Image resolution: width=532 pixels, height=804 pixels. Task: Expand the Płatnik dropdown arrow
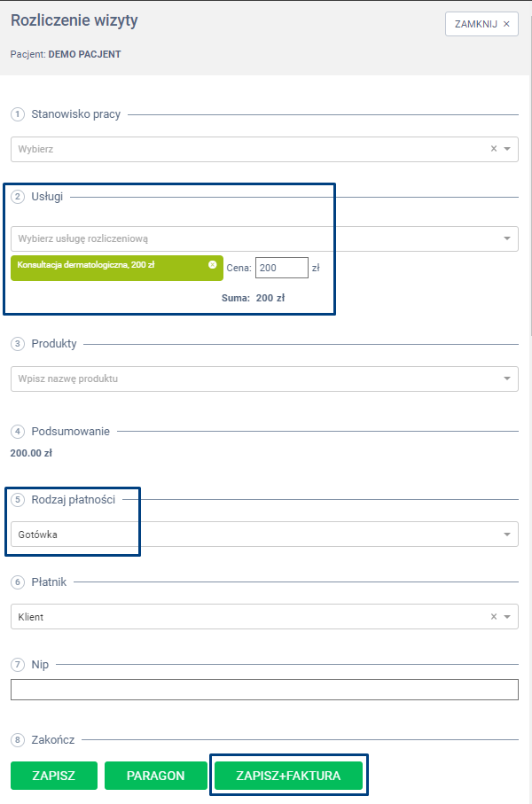pos(507,616)
